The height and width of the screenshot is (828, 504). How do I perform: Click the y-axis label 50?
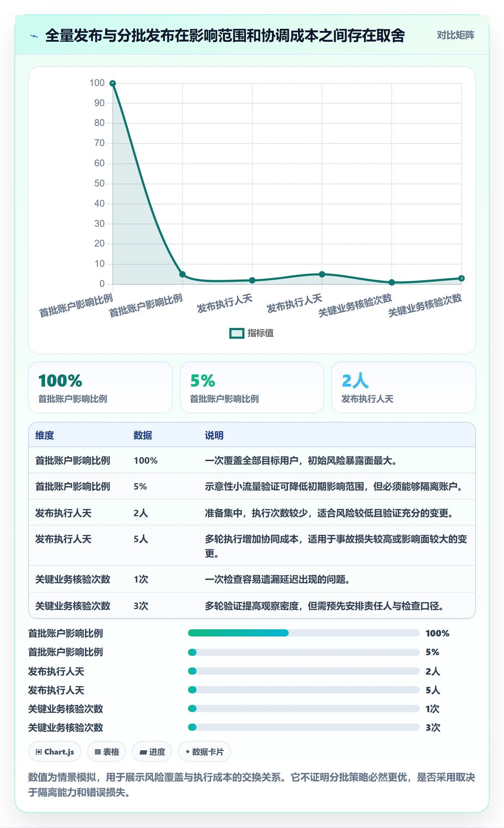tap(99, 183)
